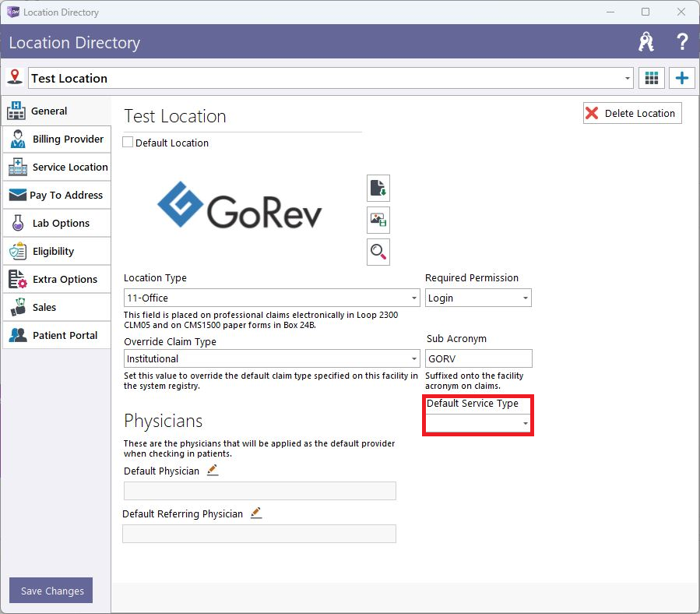Close the Location Directory window
Viewport: 700px width, 614px height.
tap(681, 12)
